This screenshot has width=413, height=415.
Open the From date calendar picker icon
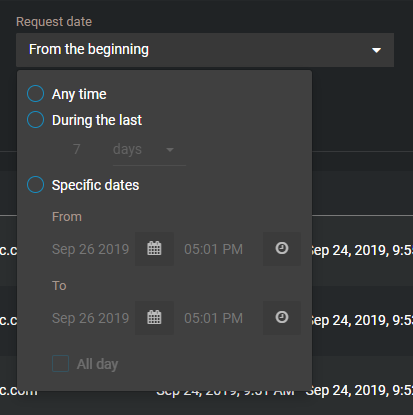pos(154,249)
